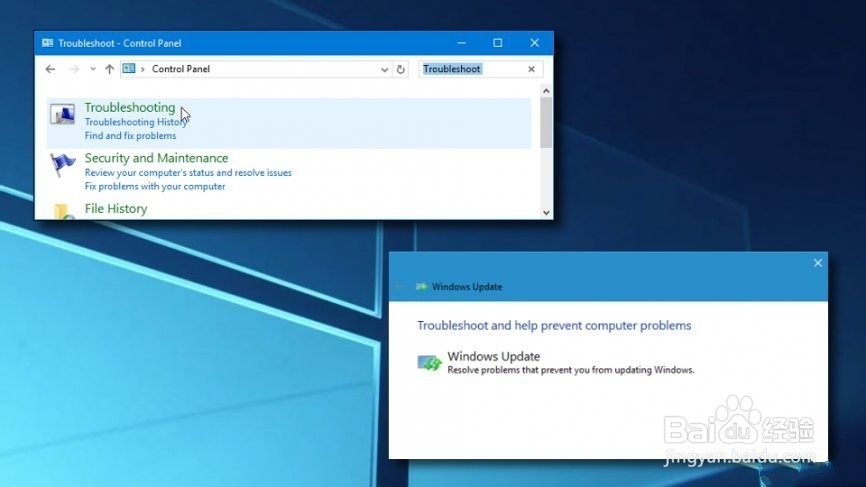This screenshot has width=866, height=487.
Task: Click the Windows Update troubleshooter icon
Action: click(429, 362)
